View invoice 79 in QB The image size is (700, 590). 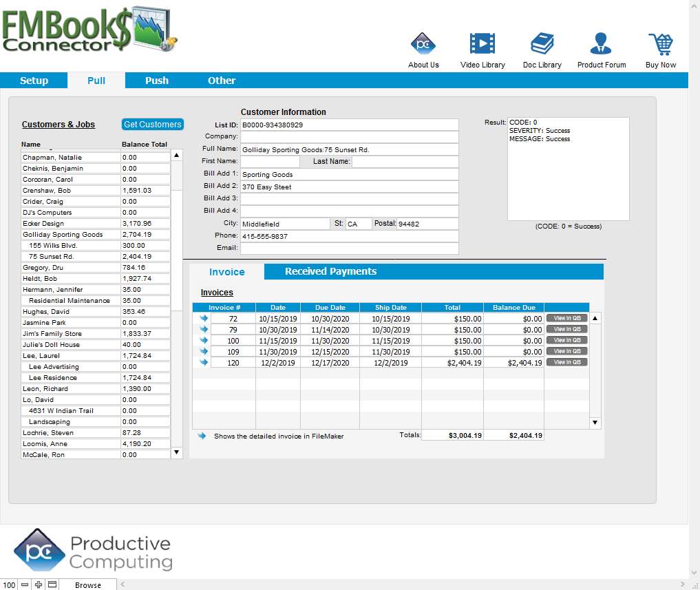pyautogui.click(x=567, y=329)
